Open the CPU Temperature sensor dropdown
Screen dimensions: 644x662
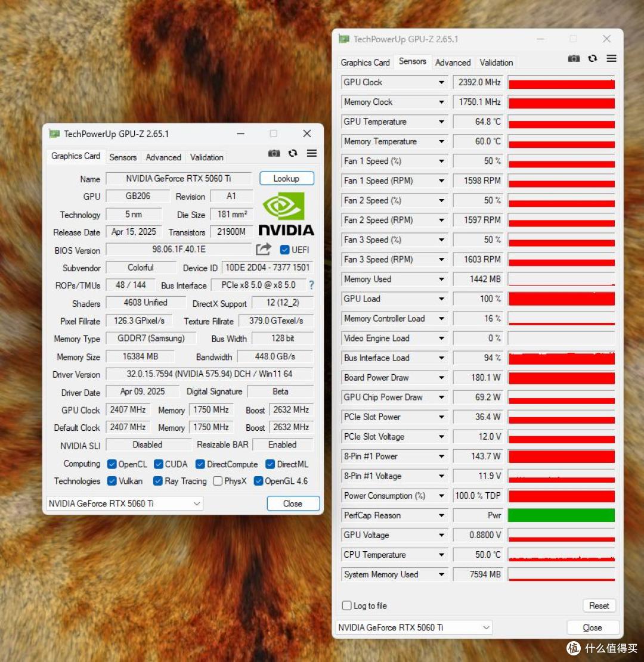[x=441, y=555]
